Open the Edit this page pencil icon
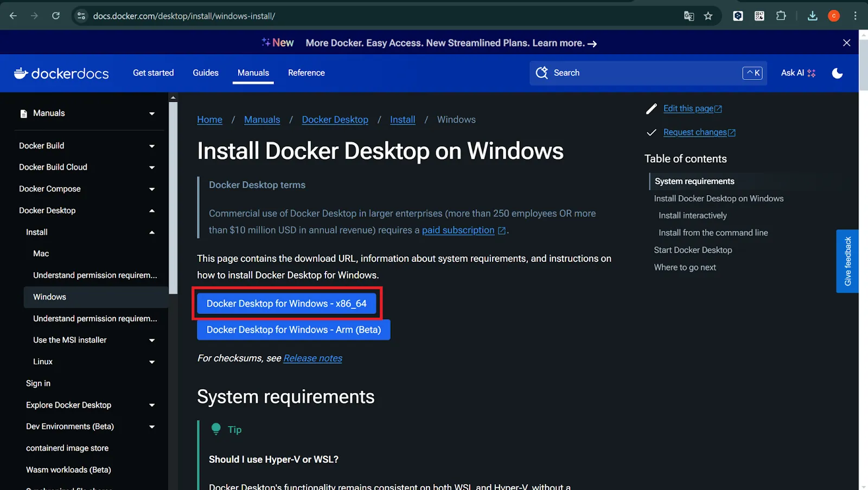Image resolution: width=868 pixels, height=490 pixels. [651, 108]
